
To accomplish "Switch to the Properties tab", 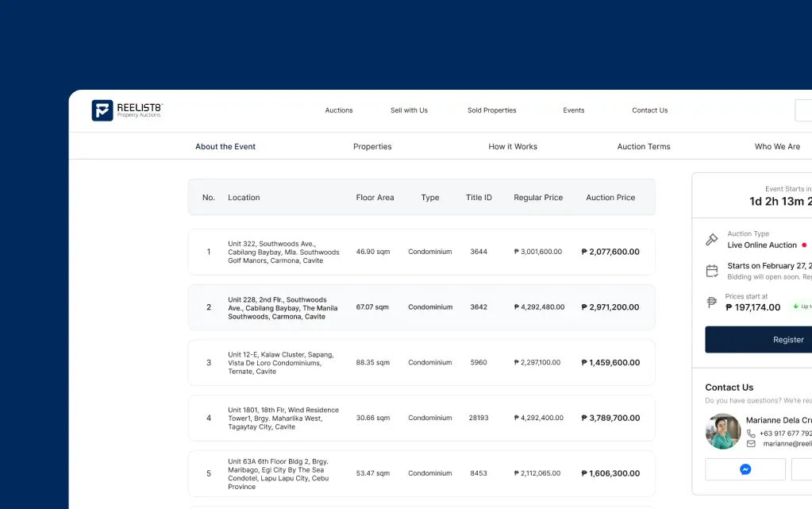I will [372, 147].
